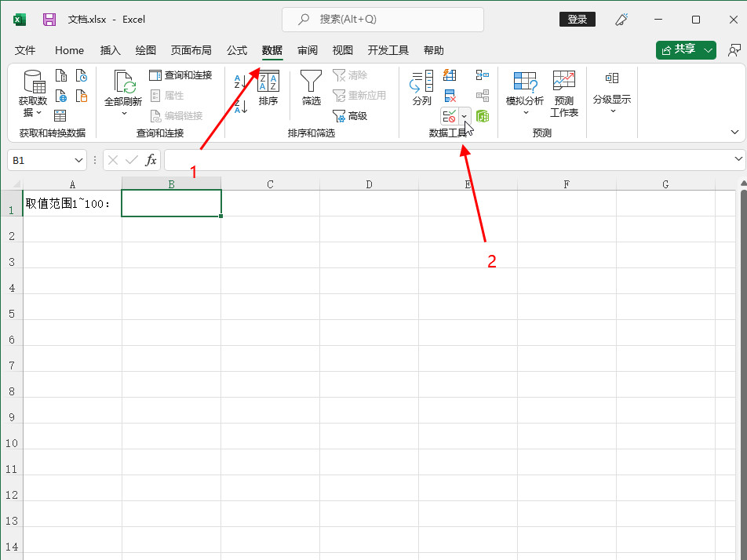Image resolution: width=747 pixels, height=560 pixels.
Task: Switch to the 页面布局 tab
Action: coord(191,50)
